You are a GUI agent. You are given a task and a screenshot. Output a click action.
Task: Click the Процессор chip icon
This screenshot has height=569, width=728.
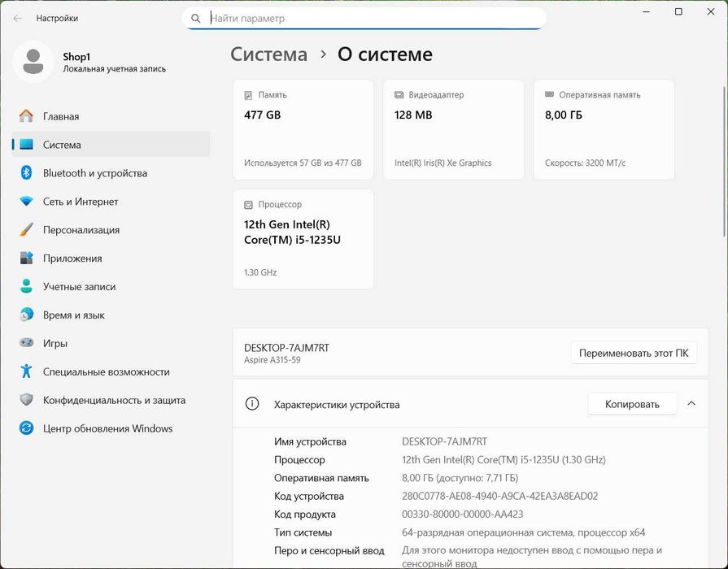coord(248,205)
